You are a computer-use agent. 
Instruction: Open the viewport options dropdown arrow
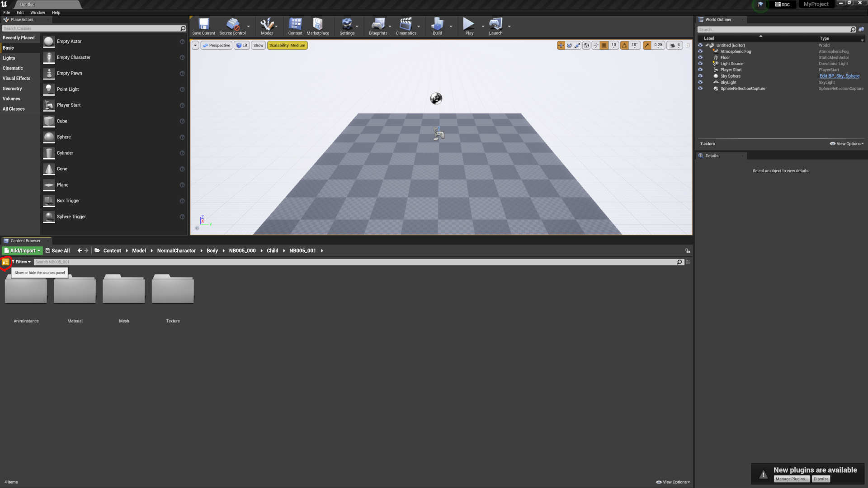[195, 45]
